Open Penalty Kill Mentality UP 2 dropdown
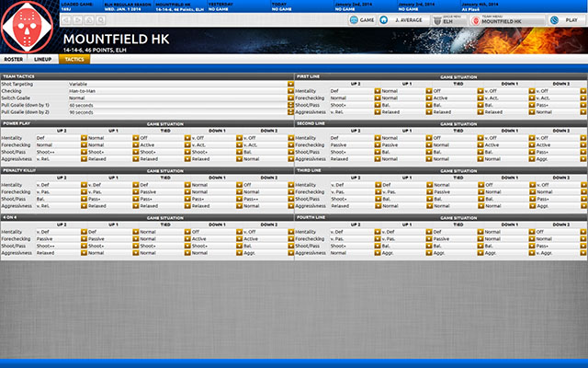The image size is (588, 368). coord(84,185)
